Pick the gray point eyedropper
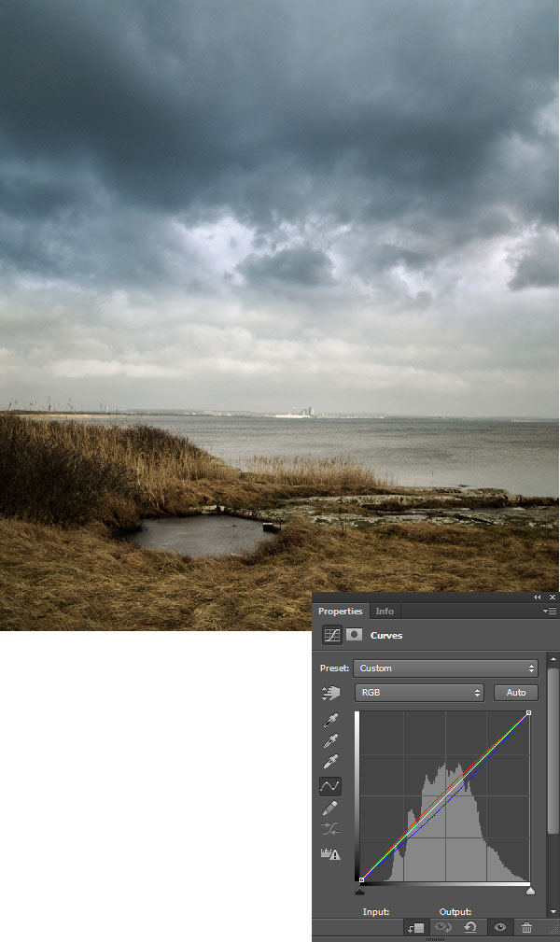 [x=330, y=740]
